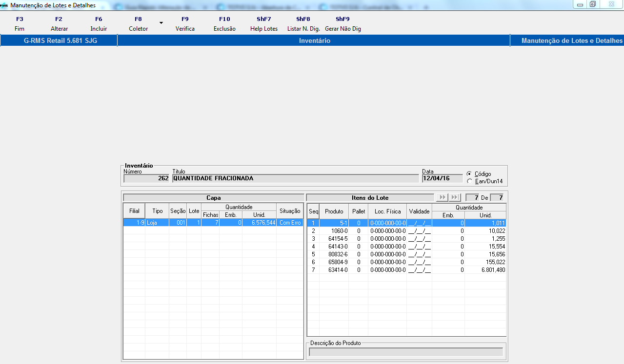Screen dimensions: 624x364
Task: Click the quantity value 10,022
Action: (x=485, y=230)
